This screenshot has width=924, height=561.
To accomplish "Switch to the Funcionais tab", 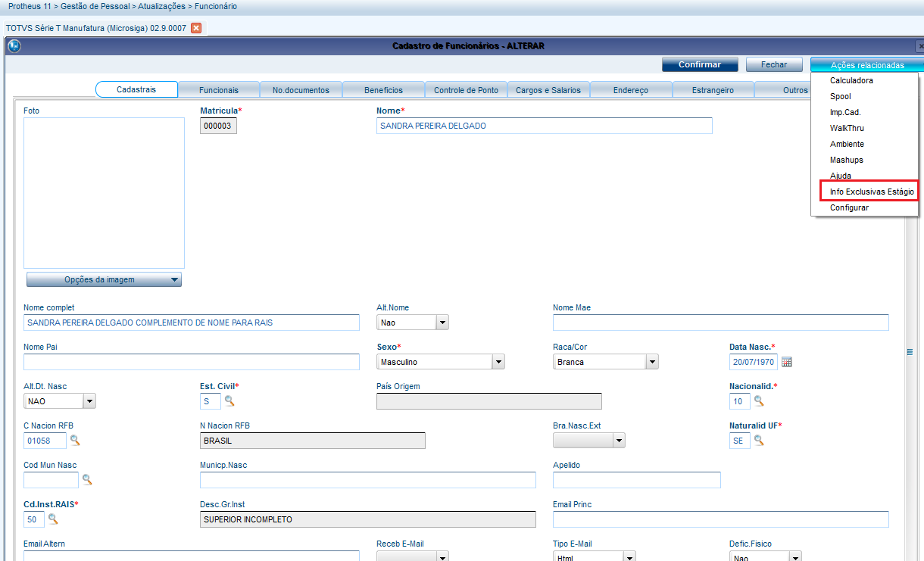I will (x=219, y=90).
